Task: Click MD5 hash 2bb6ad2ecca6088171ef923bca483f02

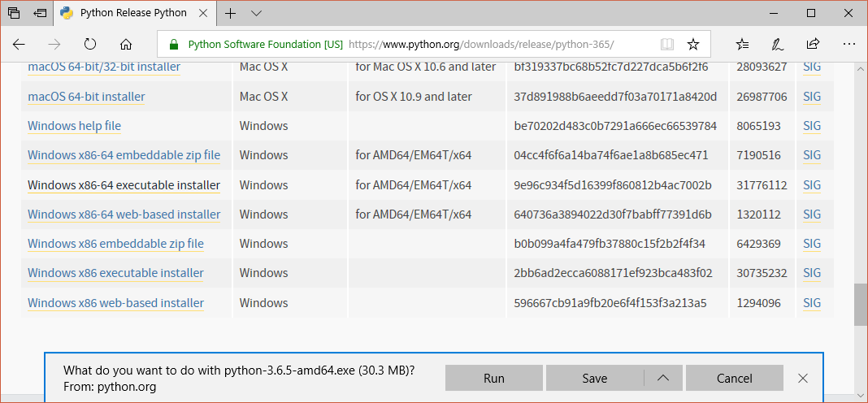Action: pos(613,273)
